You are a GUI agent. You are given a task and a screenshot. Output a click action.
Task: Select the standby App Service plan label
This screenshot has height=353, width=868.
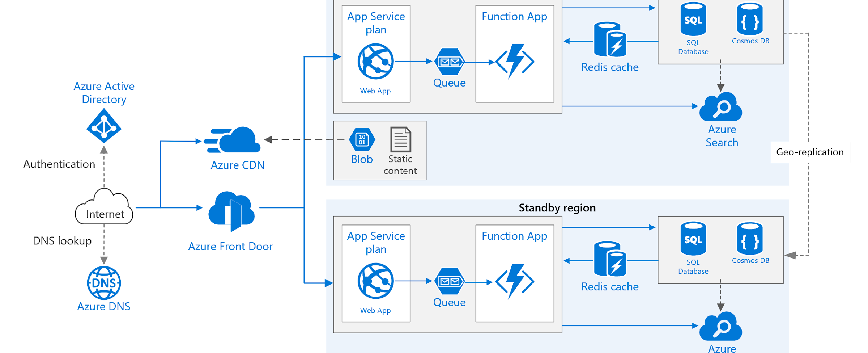pyautogui.click(x=376, y=243)
